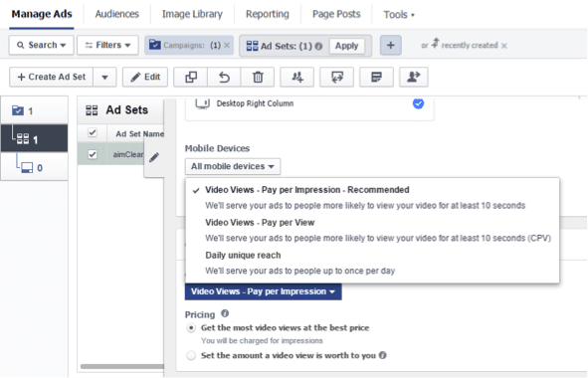The image size is (588, 378).
Task: Click the Ad Sets filter grid icon
Action: point(252,46)
